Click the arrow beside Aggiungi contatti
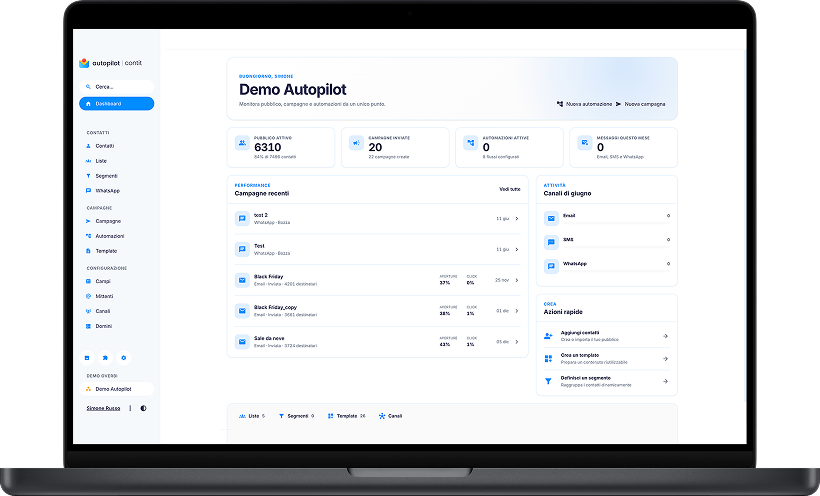Image resolution: width=820 pixels, height=496 pixels. coord(665,336)
